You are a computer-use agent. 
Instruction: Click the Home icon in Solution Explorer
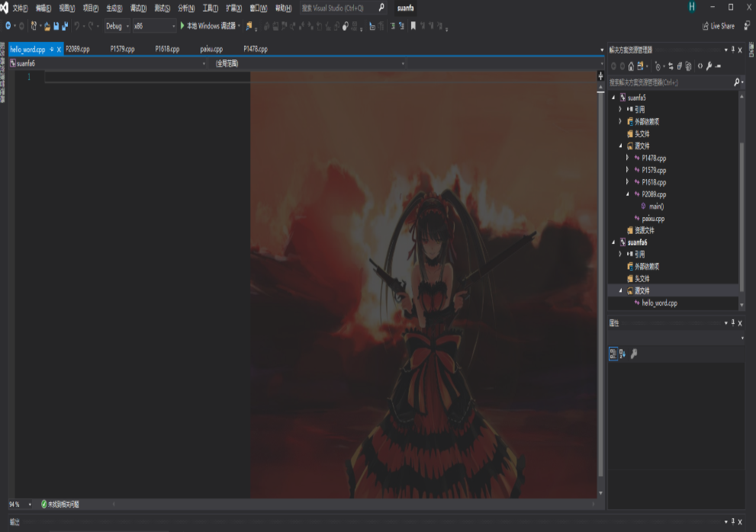coord(631,66)
